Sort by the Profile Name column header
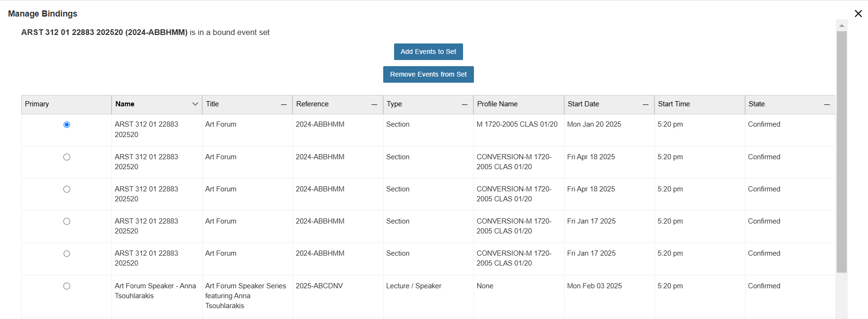The image size is (868, 319). pyautogui.click(x=497, y=104)
